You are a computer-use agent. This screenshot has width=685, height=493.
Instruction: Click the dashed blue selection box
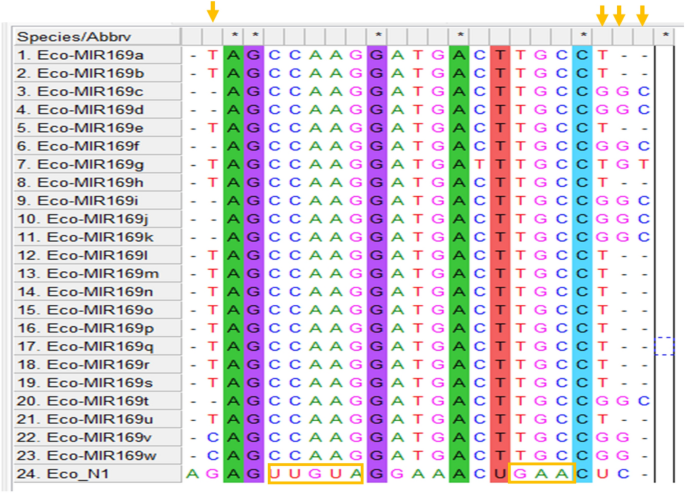click(665, 346)
